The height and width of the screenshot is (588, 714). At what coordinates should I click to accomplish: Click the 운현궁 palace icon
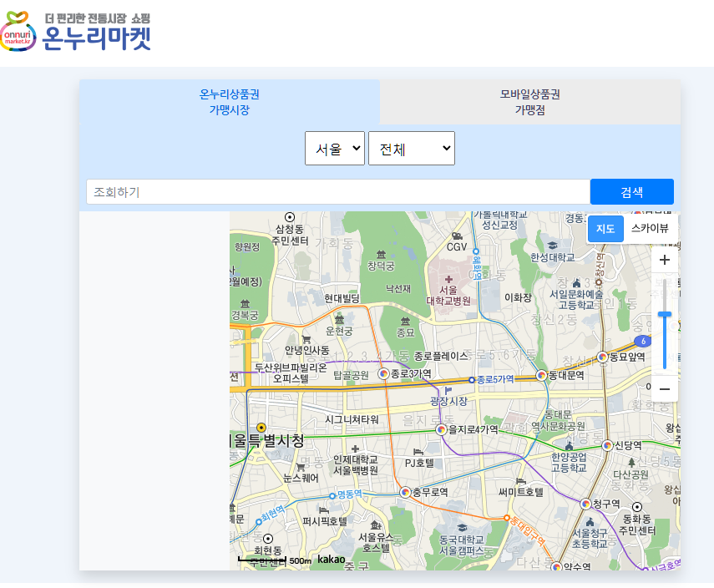(x=339, y=319)
